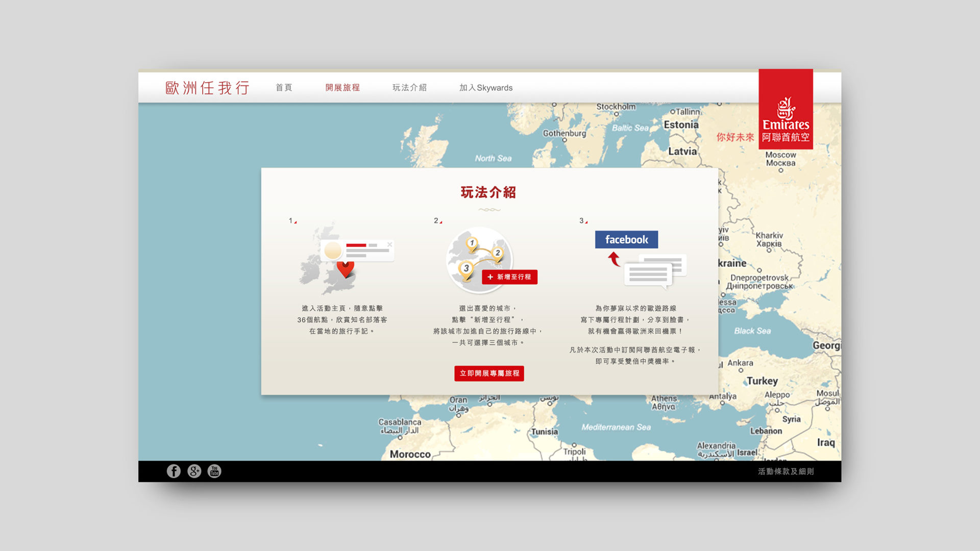The height and width of the screenshot is (551, 980).
Task: Click the Tripoli label on the map
Action: coord(574,452)
